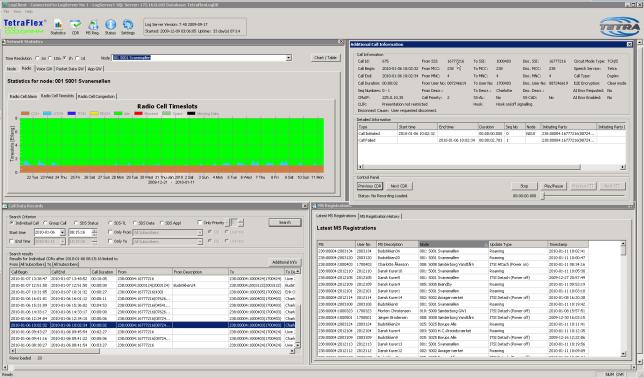Select the Latest MS Registrations tab

(336, 216)
